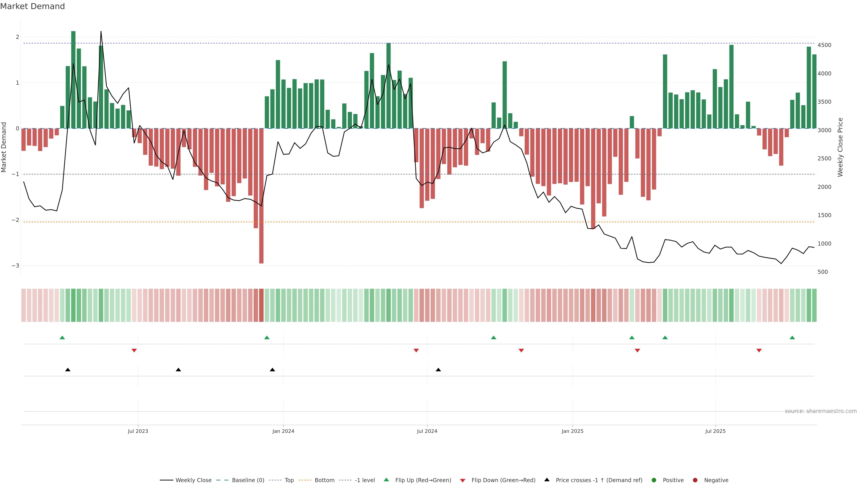Viewport: 868px width, 488px height.
Task: Click the Positive green legend dot
Action: (654, 480)
